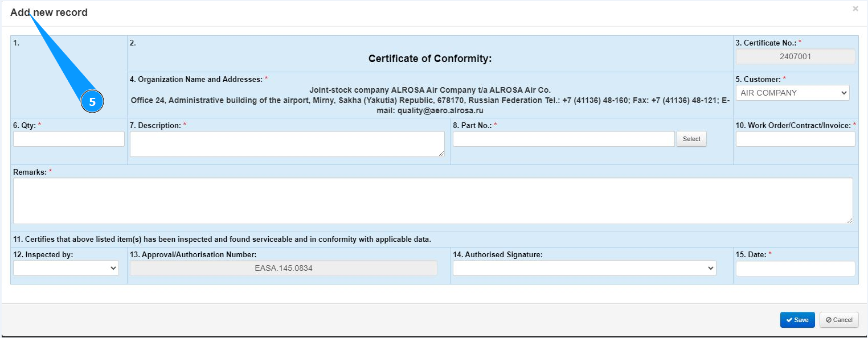
Task: Click inside the Remarks text area
Action: tap(433, 201)
